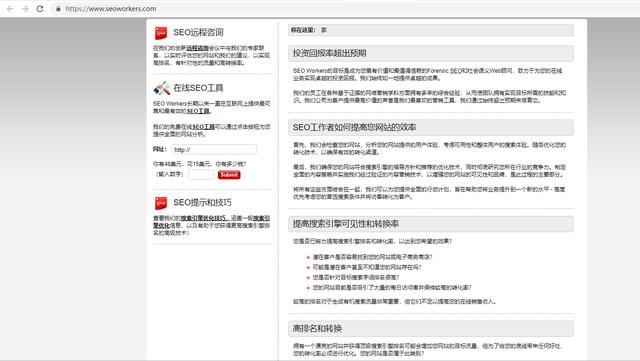Click the 投资回报率超出预期 section heading
The width and height of the screenshot is (640, 361).
[x=329, y=53]
